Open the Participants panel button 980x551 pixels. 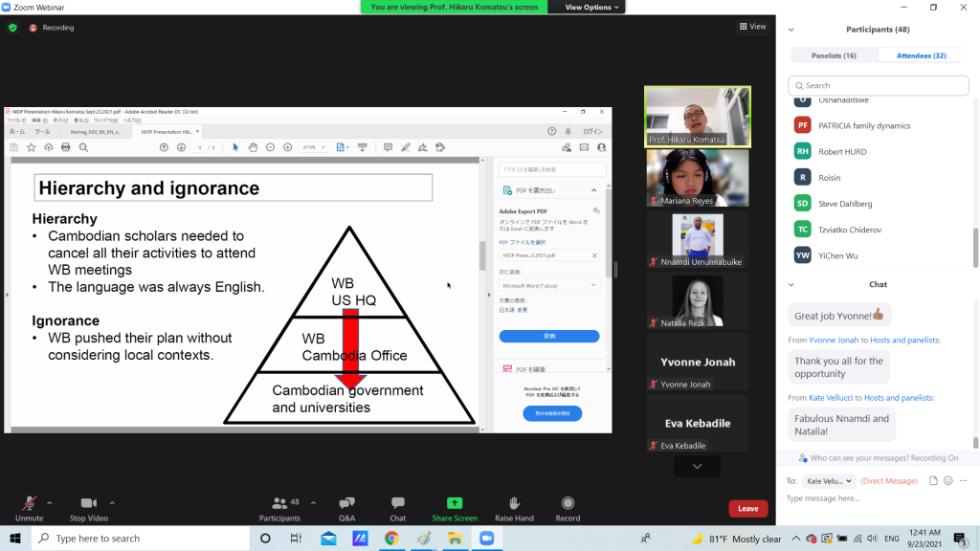(x=279, y=509)
